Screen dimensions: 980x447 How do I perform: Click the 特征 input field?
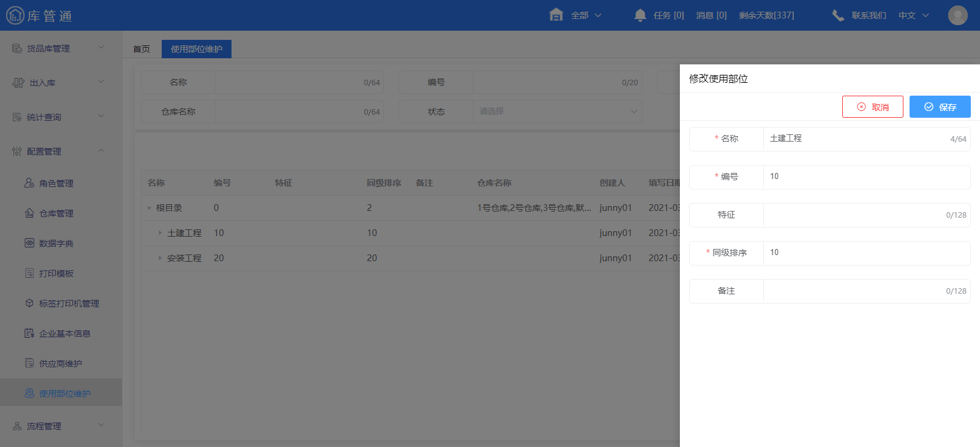coord(867,215)
